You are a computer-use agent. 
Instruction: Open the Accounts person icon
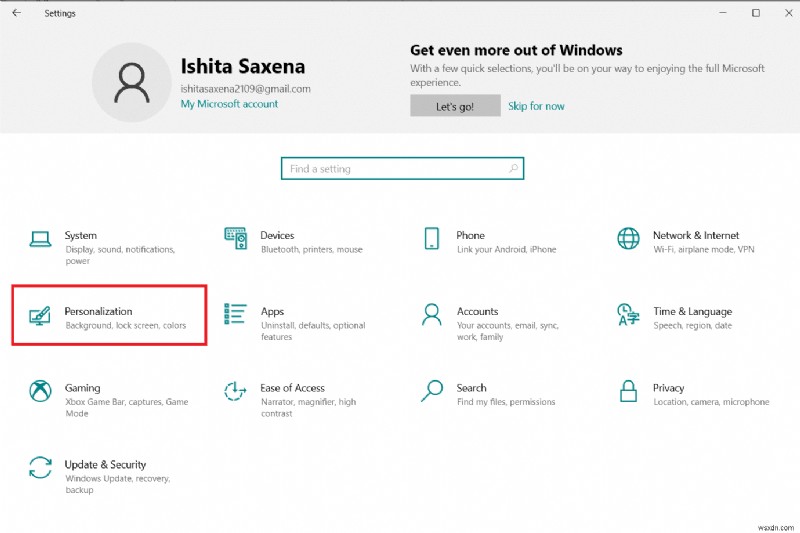[x=432, y=314]
